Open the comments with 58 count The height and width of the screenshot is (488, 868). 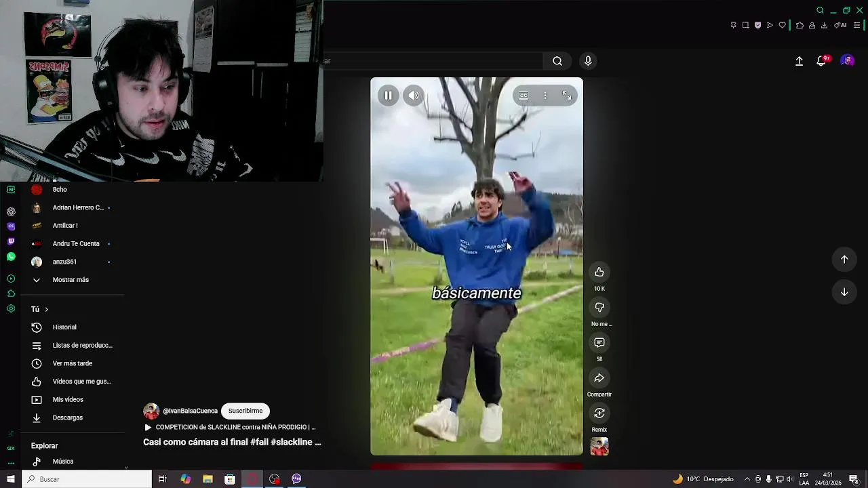[599, 342]
